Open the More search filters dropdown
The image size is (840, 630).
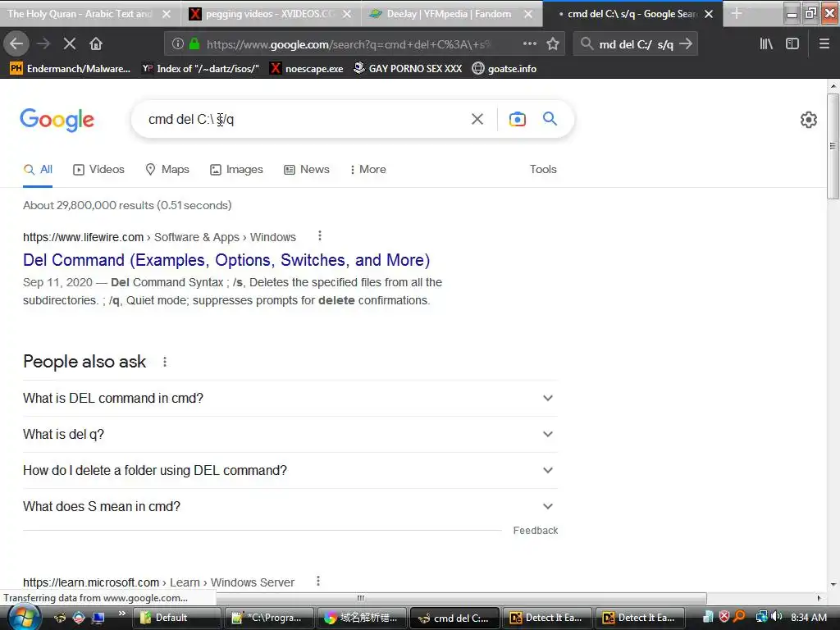[367, 169]
